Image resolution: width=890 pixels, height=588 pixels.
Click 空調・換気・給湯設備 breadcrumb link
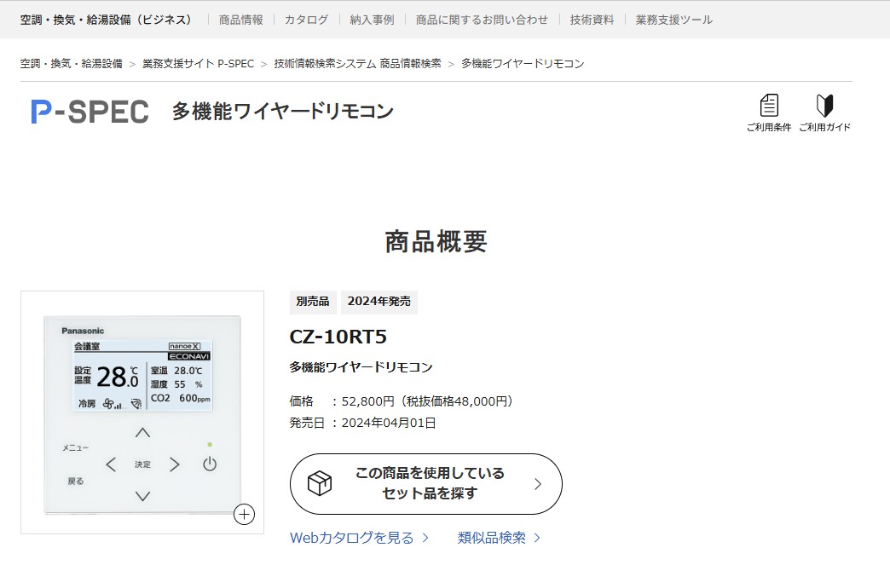point(72,64)
